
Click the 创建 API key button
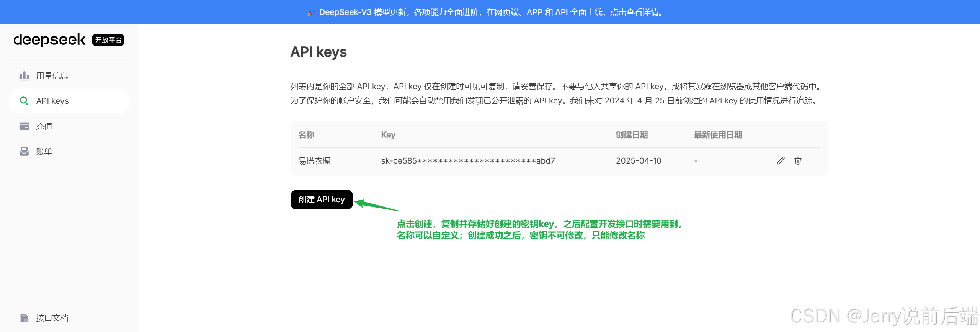tap(322, 200)
